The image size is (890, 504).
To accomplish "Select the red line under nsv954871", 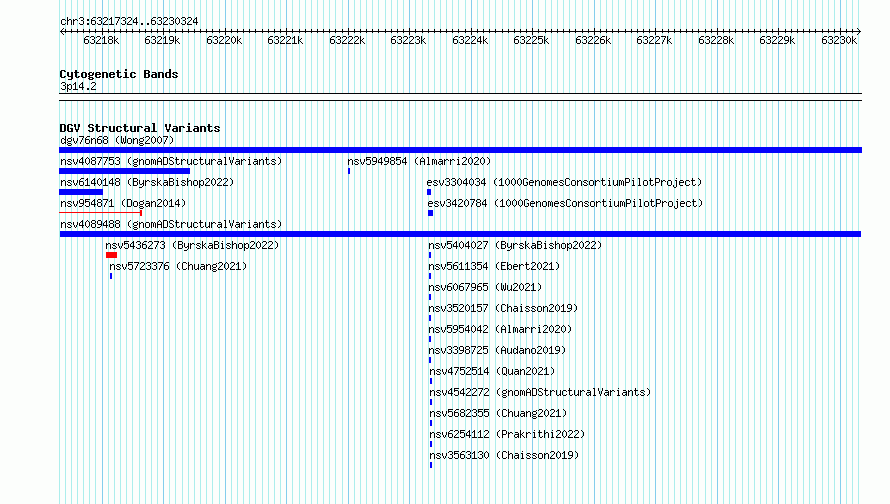I will tap(100, 213).
